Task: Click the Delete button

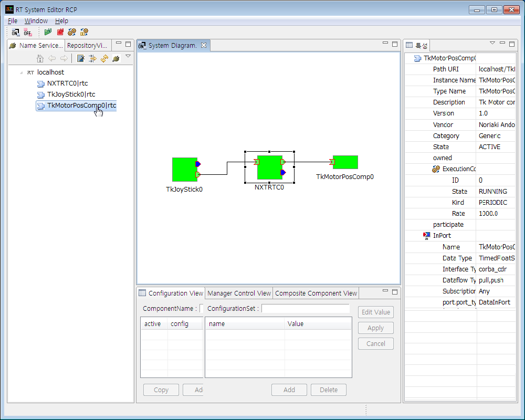Action: click(x=329, y=390)
